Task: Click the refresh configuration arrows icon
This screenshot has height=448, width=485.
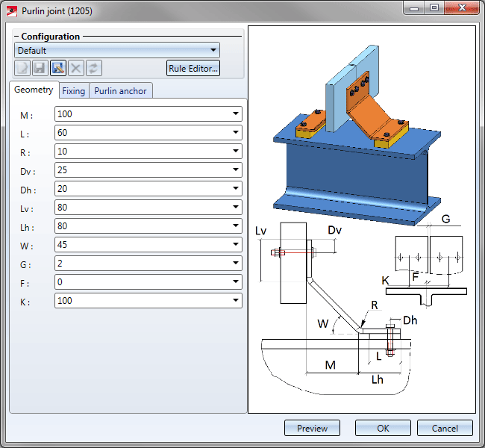Action: tap(94, 69)
